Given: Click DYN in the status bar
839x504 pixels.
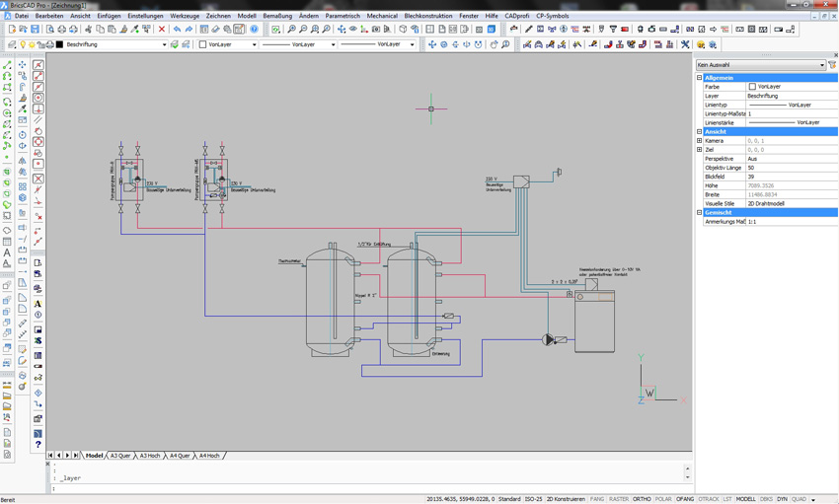Looking at the screenshot, I should pyautogui.click(x=782, y=499).
